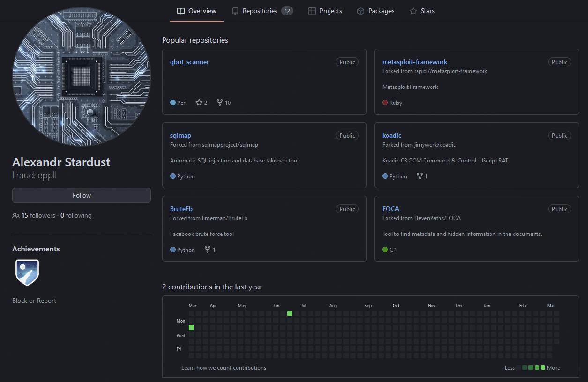588x382 pixels.
Task: Click the circuit board profile avatar
Action: (82, 76)
